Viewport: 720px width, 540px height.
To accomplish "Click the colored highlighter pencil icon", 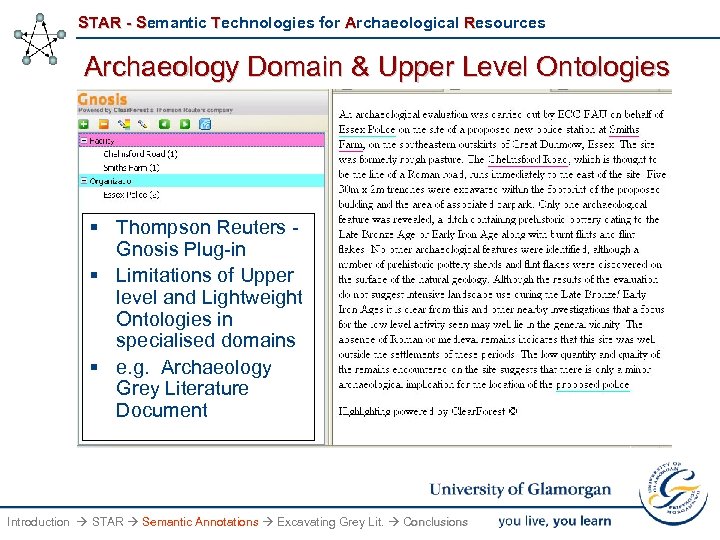I will click(124, 124).
